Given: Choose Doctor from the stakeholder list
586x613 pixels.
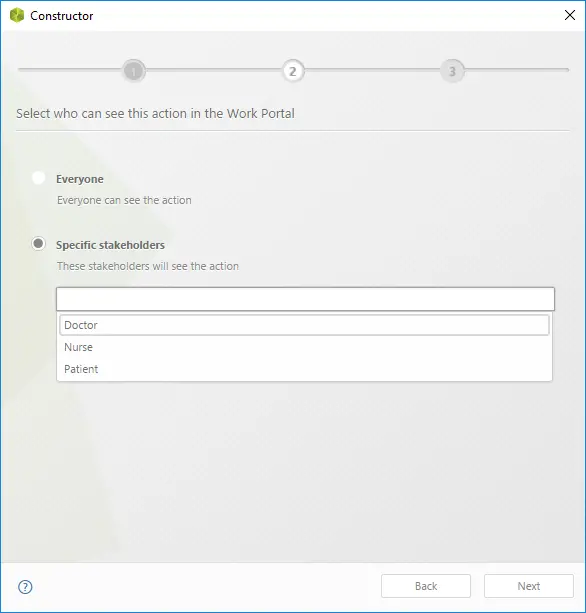Looking at the screenshot, I should point(304,325).
